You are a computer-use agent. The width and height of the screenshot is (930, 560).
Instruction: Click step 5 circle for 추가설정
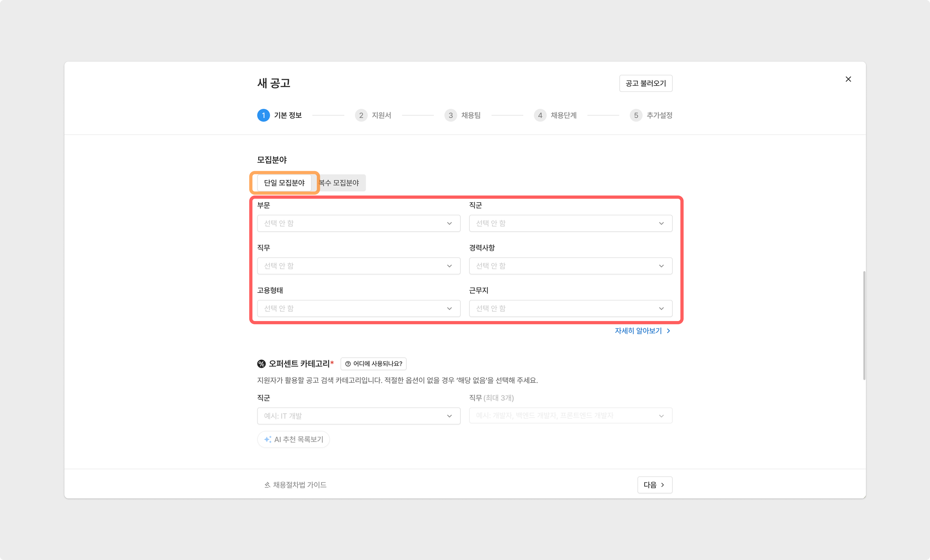(x=636, y=115)
